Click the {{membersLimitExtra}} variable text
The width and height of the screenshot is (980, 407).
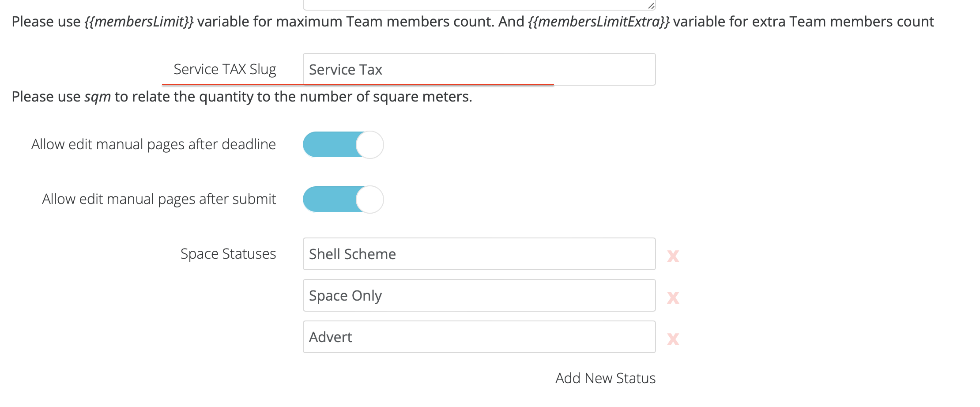[599, 22]
